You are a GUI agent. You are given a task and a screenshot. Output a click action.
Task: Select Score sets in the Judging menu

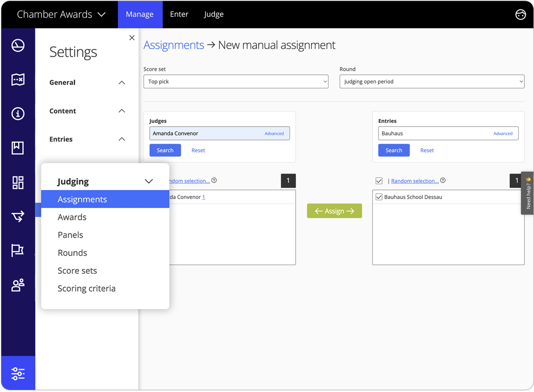(x=77, y=271)
